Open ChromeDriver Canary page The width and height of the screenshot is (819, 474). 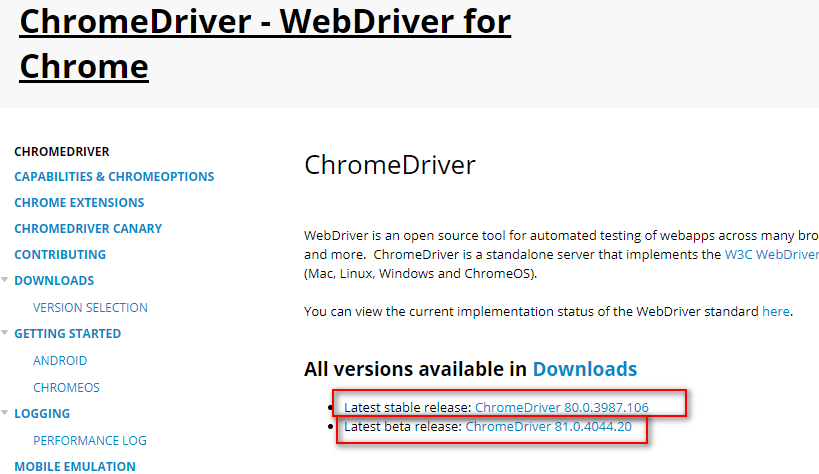pyautogui.click(x=88, y=229)
